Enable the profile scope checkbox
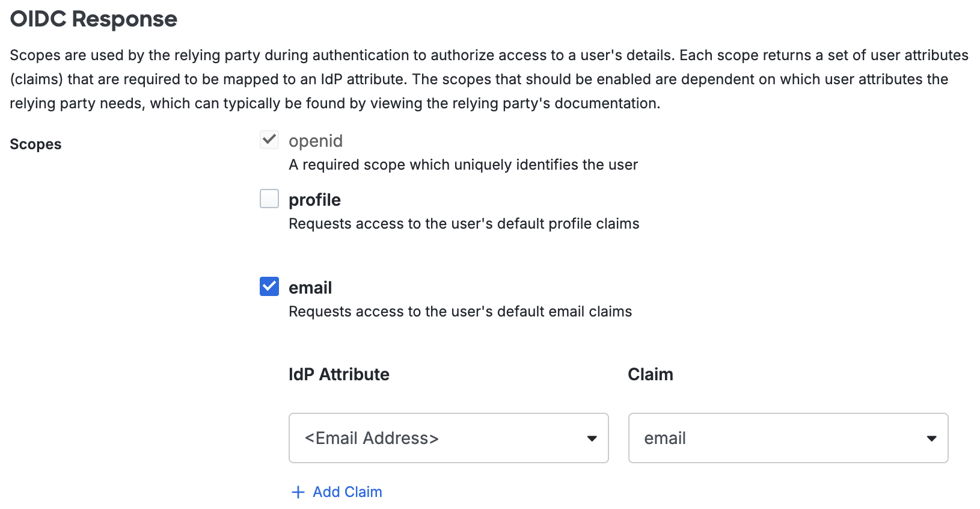Image resolution: width=980 pixels, height=509 pixels. [269, 199]
